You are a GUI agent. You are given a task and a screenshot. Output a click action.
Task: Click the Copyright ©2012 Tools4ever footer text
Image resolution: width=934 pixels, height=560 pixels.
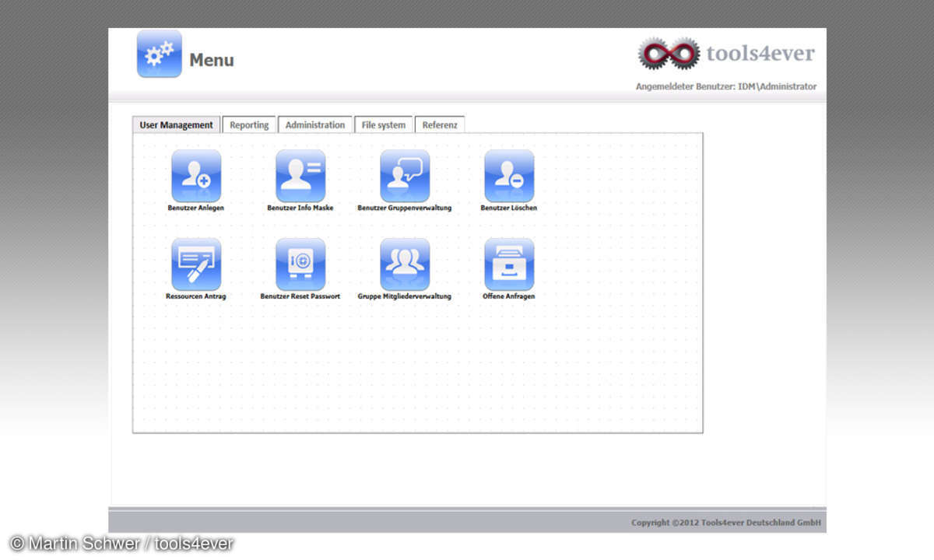tap(726, 523)
